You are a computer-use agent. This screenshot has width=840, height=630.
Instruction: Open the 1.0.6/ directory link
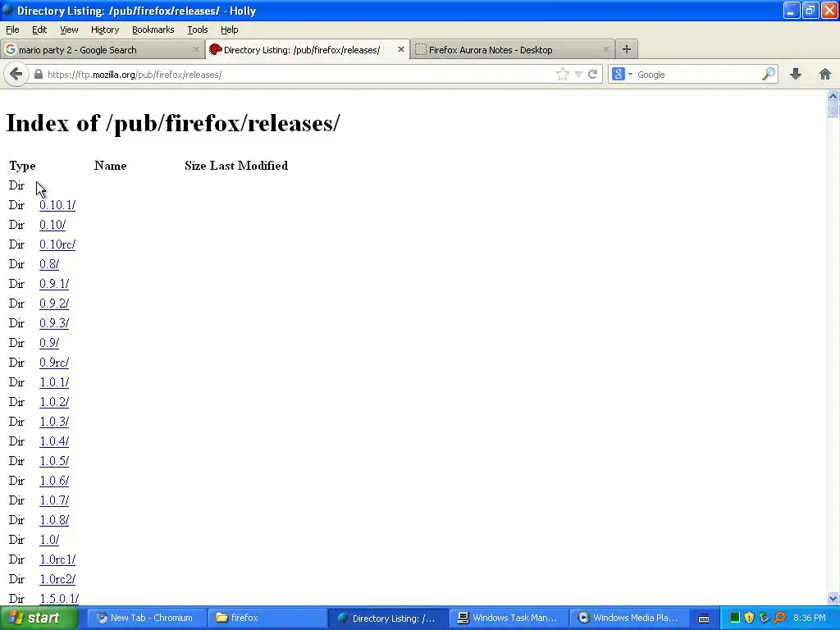54,481
